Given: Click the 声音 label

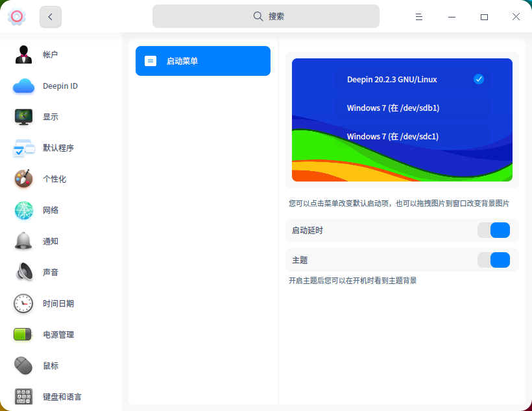Looking at the screenshot, I should pyautogui.click(x=51, y=272).
